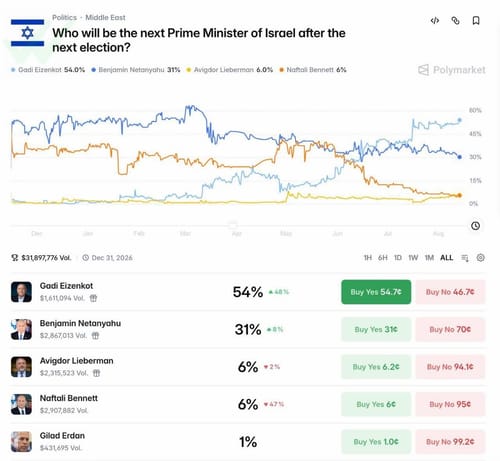The height and width of the screenshot is (461, 500).
Task: Buy Yes on Avigdor Lieberman
Action: coord(376,367)
